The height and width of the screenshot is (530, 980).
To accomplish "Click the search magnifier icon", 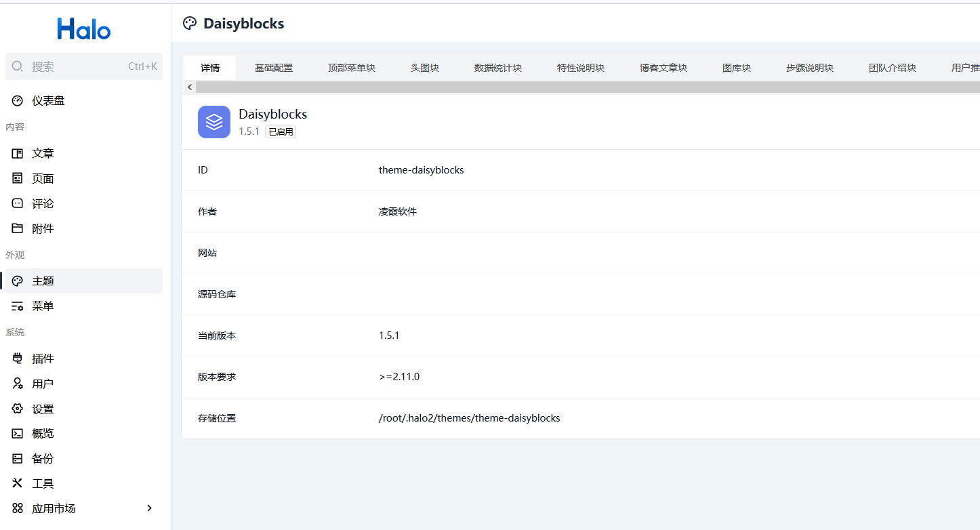I will coord(18,66).
